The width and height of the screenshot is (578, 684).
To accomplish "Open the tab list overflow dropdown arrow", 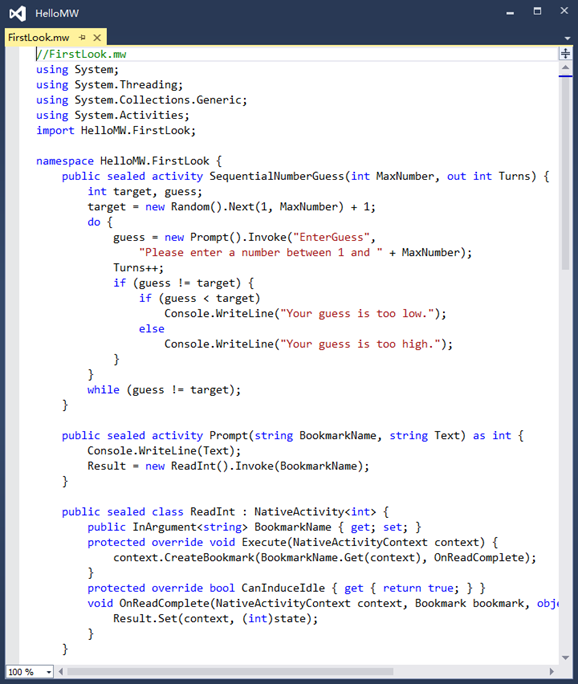I will pos(567,38).
